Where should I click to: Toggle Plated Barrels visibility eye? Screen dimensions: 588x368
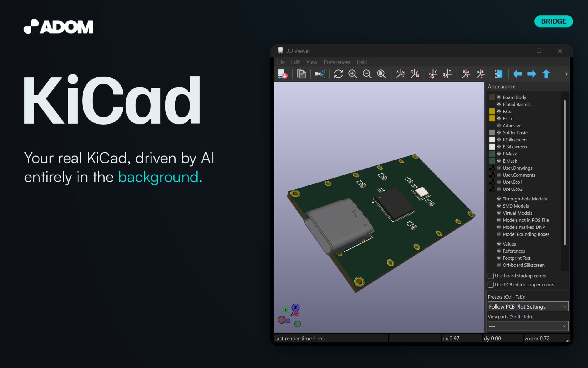(x=499, y=104)
